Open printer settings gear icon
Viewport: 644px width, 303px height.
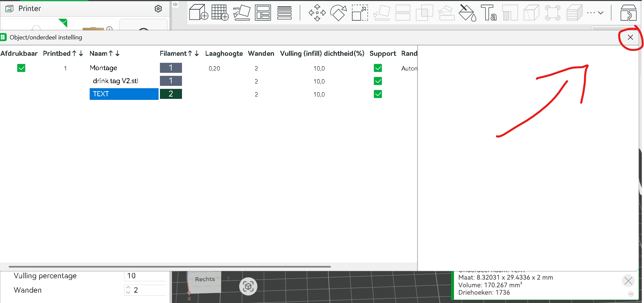(158, 9)
